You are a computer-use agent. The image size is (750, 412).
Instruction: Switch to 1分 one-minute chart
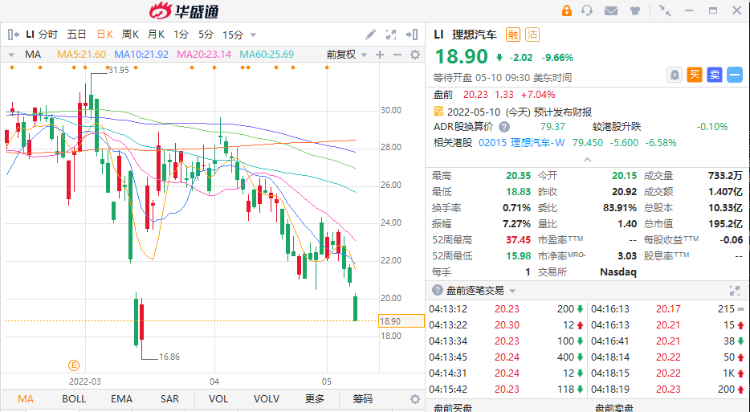point(181,34)
